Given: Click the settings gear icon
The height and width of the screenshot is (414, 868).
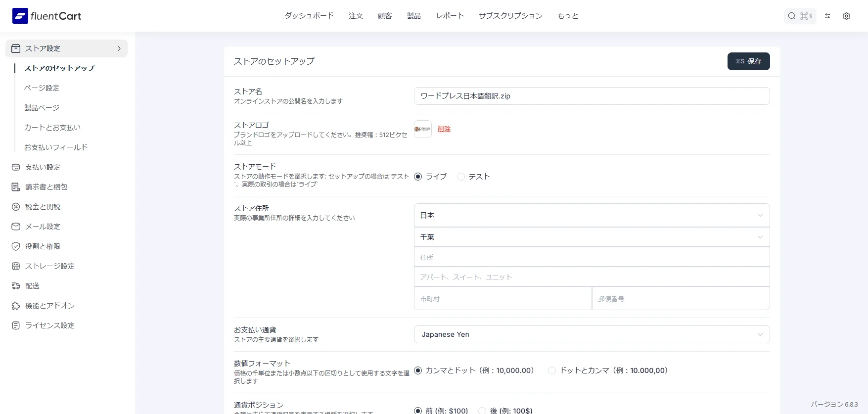Looking at the screenshot, I should click(846, 16).
